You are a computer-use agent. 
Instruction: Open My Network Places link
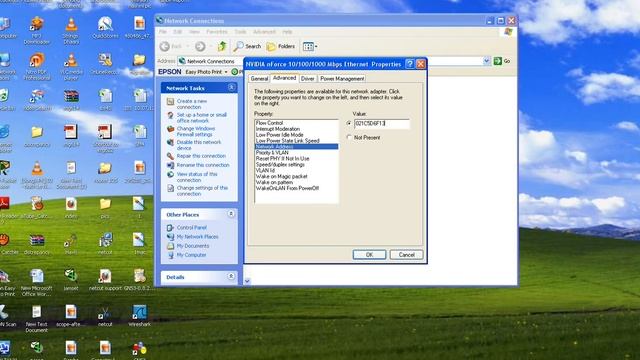coord(198,237)
